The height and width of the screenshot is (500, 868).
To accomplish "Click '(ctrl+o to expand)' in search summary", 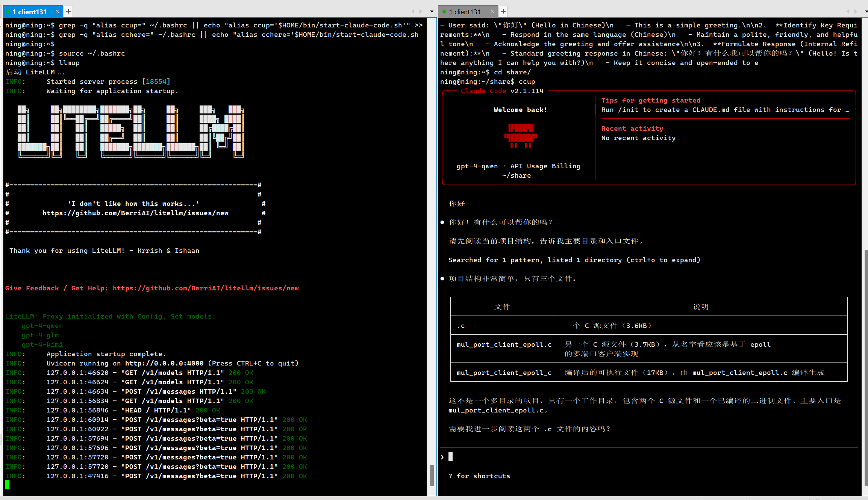I will pos(663,260).
